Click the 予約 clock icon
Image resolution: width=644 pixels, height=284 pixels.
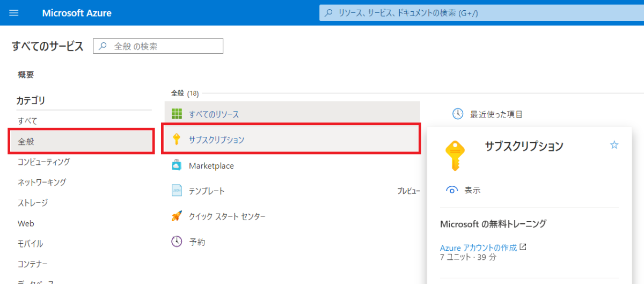click(x=177, y=242)
